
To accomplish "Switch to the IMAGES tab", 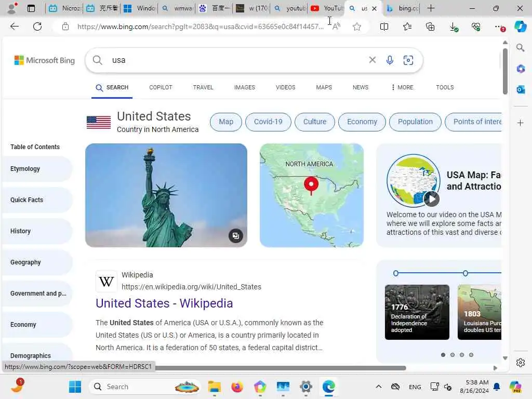I will point(245,87).
